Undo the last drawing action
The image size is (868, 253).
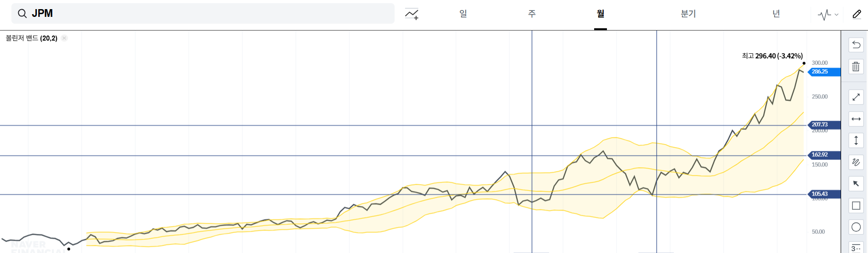(856, 45)
